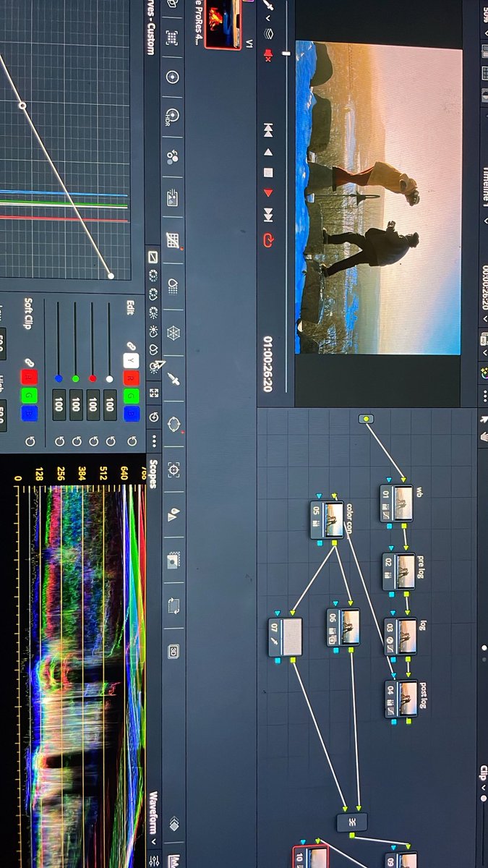488x868 pixels.
Task: Open the RGB Mixer palette
Action: tap(173, 156)
